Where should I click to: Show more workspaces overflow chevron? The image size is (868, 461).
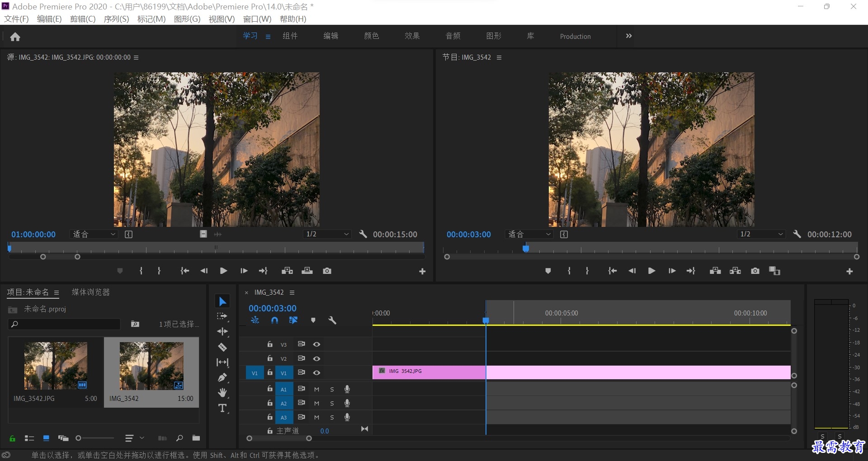pyautogui.click(x=628, y=36)
